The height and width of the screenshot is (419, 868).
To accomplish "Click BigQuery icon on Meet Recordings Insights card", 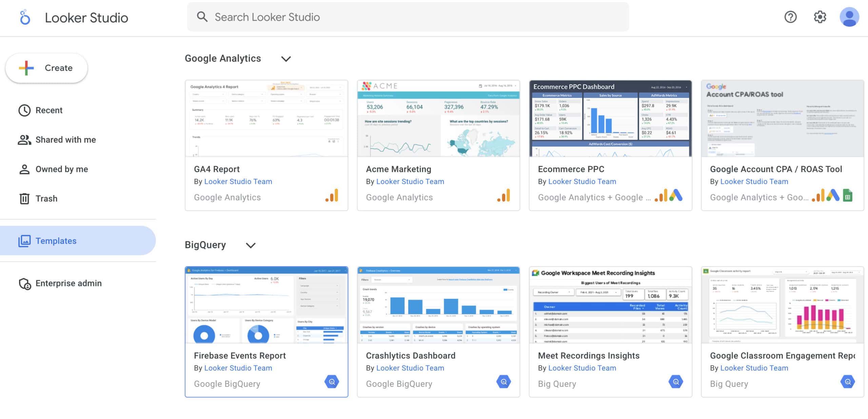I will 676,382.
